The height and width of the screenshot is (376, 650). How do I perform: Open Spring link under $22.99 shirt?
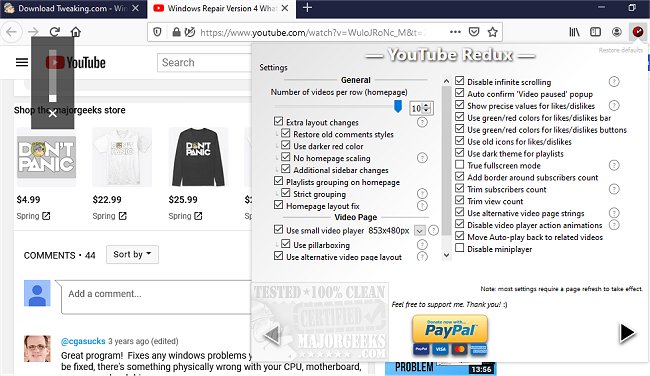tap(109, 216)
